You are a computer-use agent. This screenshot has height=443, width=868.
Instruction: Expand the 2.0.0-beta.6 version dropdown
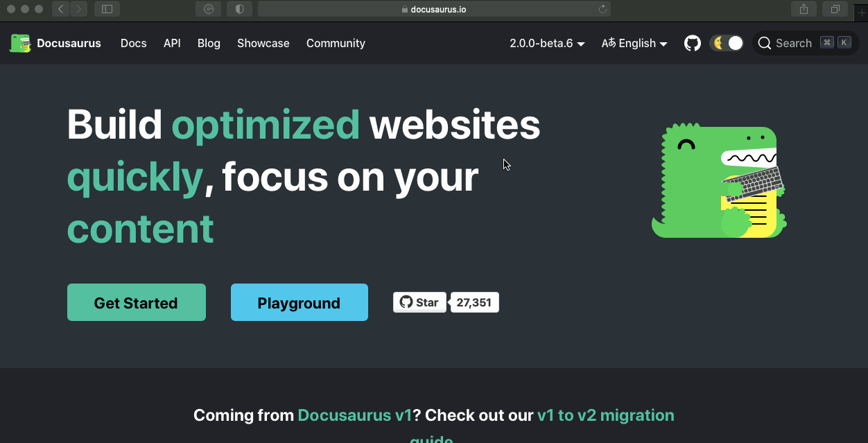tap(547, 43)
